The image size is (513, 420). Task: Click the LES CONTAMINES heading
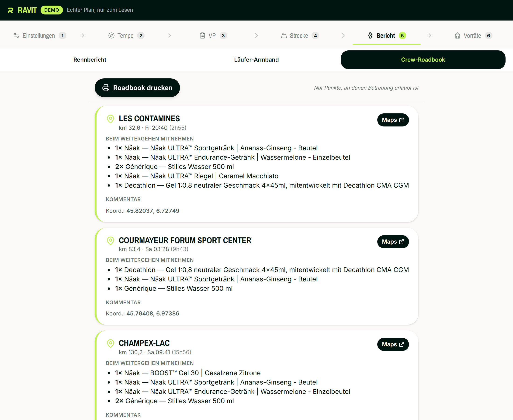coord(149,119)
